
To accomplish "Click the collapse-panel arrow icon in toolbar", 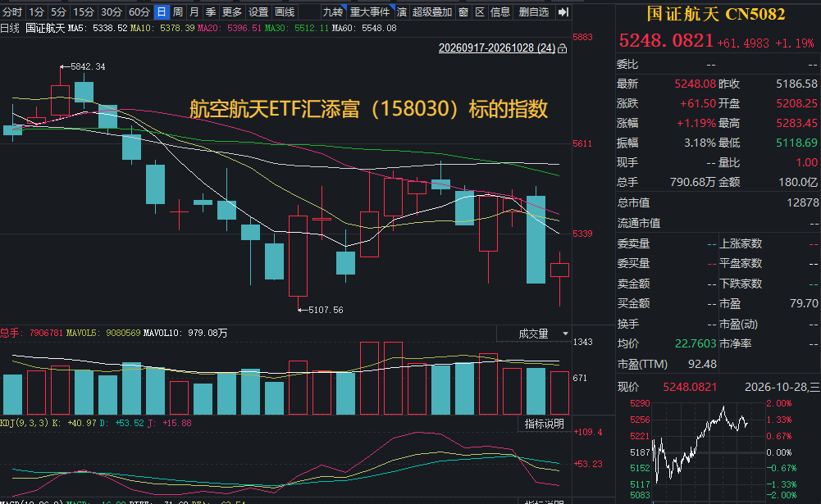I will (x=563, y=12).
